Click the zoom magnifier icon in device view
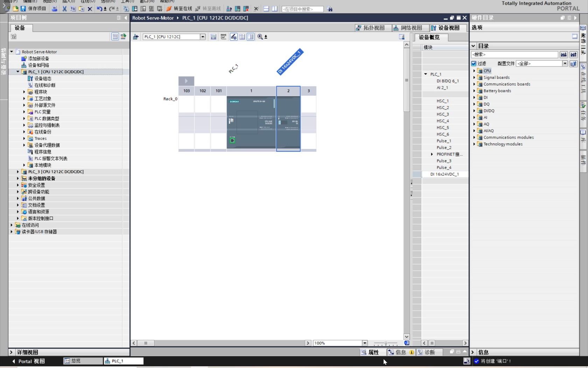 [260, 37]
